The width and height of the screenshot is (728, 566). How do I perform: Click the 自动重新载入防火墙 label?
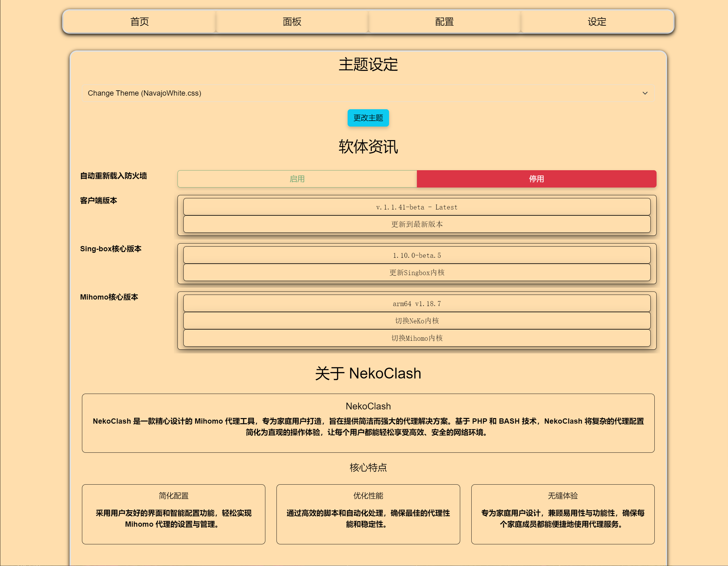click(x=113, y=176)
